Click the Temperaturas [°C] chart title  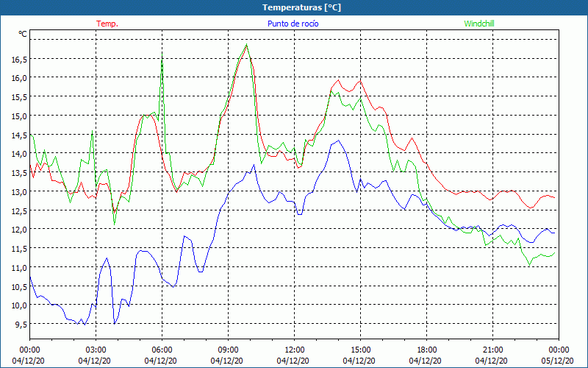(x=301, y=7)
